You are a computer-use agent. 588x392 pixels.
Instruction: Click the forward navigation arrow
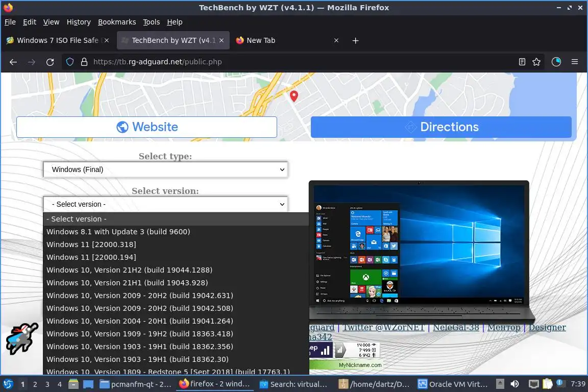pos(32,62)
